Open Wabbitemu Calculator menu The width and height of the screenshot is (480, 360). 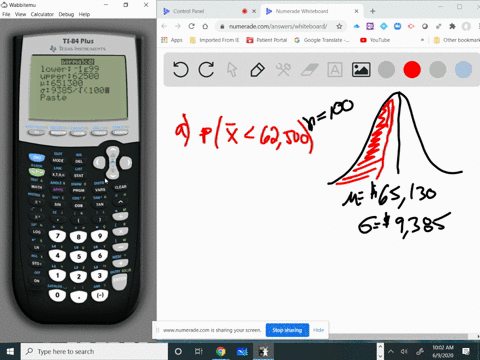coord(42,14)
